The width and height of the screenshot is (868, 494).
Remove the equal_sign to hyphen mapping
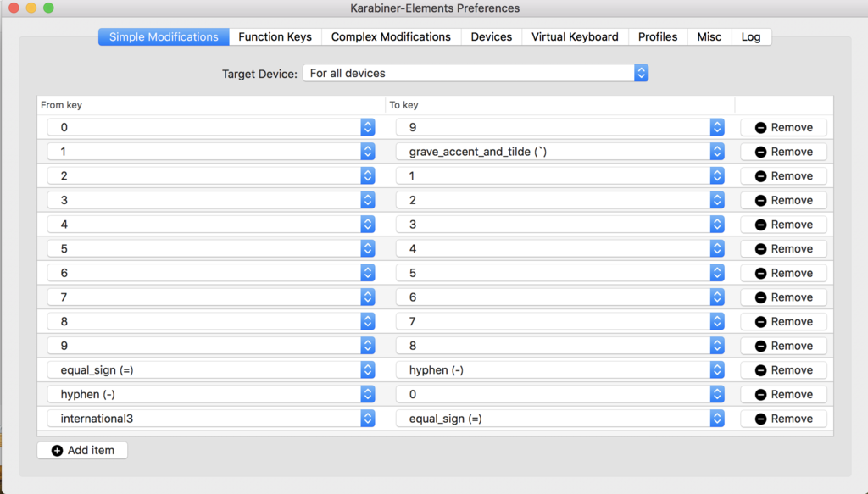[x=784, y=370]
